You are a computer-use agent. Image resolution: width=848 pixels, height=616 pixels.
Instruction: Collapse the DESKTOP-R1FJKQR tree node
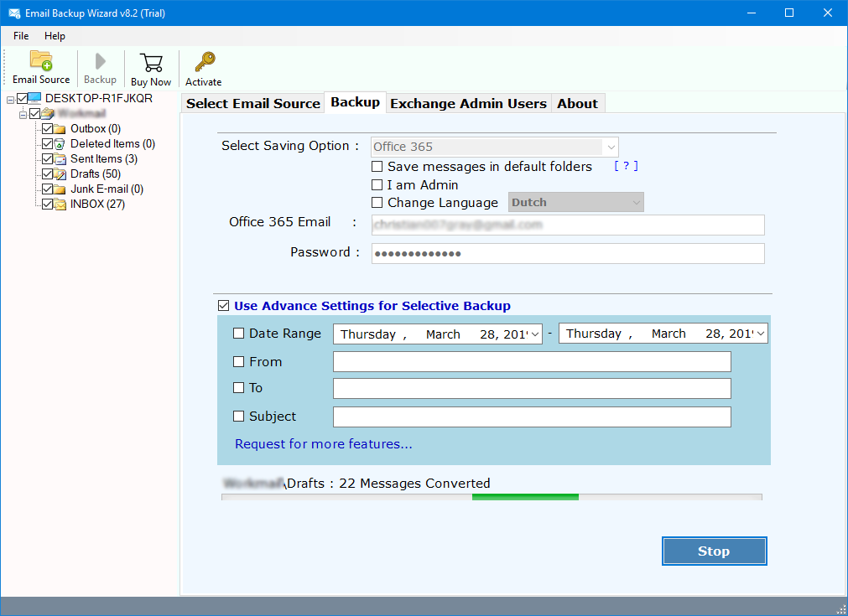(10, 99)
